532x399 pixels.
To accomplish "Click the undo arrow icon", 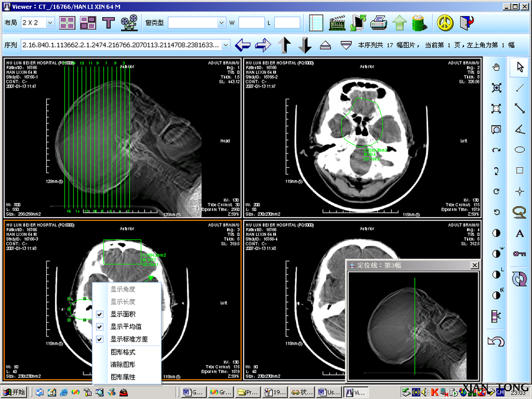I will [496, 341].
